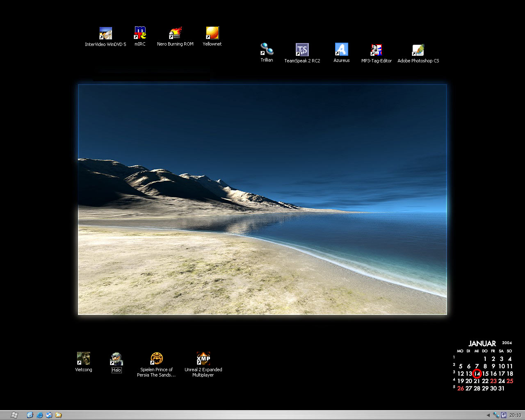
Task: Select the Azureus desktop icon
Action: tap(341, 50)
